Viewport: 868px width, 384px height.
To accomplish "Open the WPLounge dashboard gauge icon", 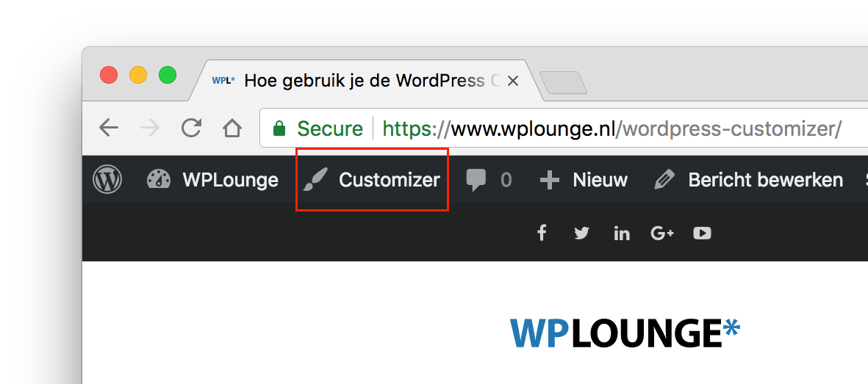I will click(159, 180).
